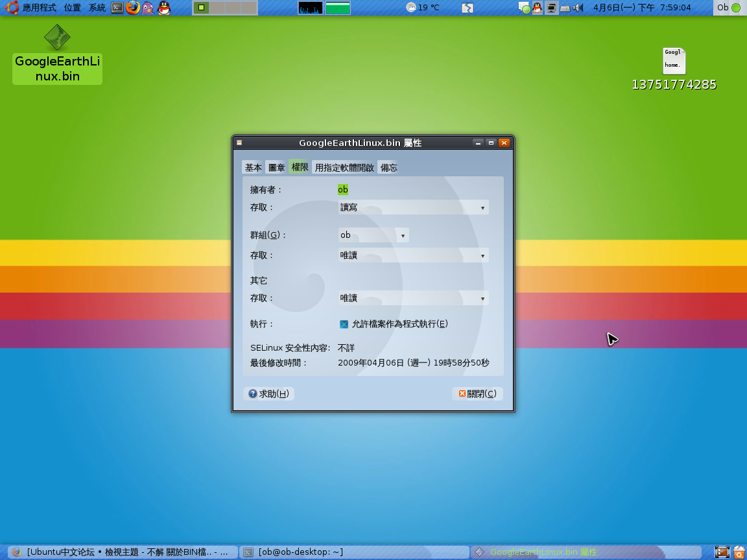Open the calendar from the date and time

click(x=642, y=8)
